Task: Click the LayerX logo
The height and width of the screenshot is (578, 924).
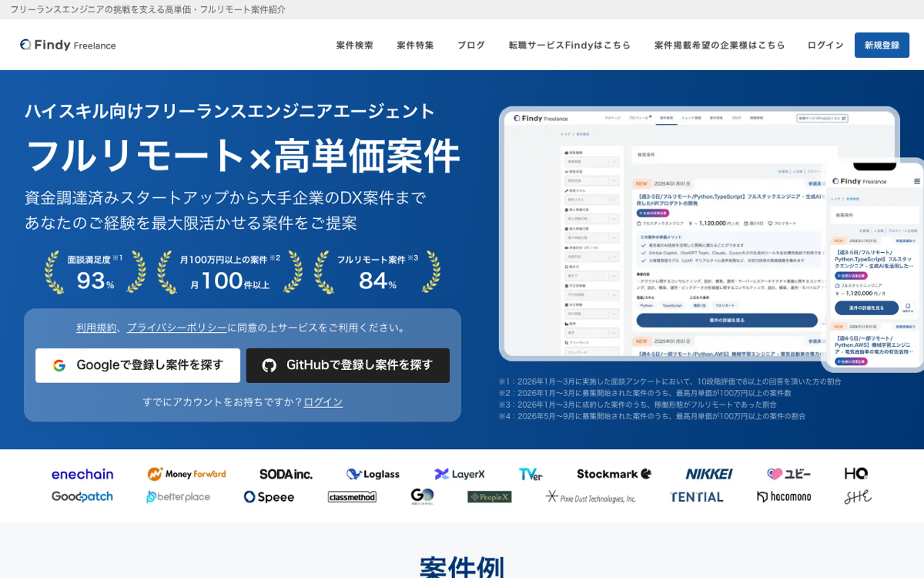Action: pos(459,474)
